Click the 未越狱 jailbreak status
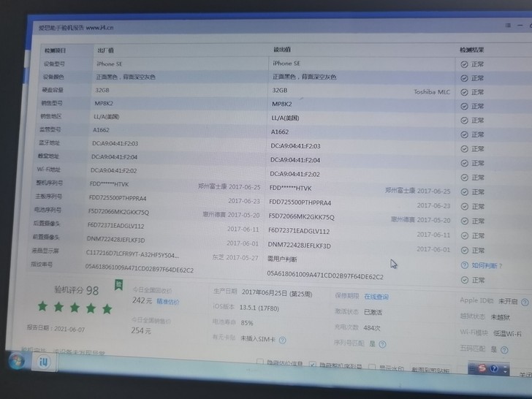The width and height of the screenshot is (532, 399). coord(500,317)
